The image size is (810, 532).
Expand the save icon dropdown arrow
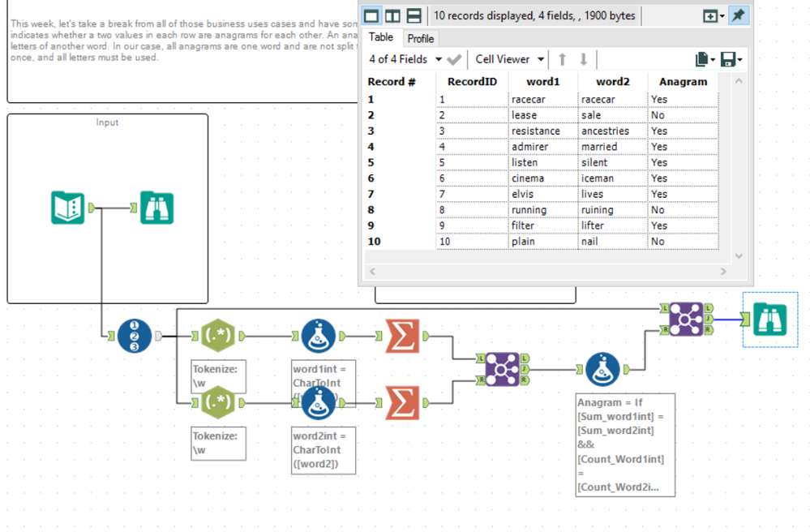click(x=739, y=60)
